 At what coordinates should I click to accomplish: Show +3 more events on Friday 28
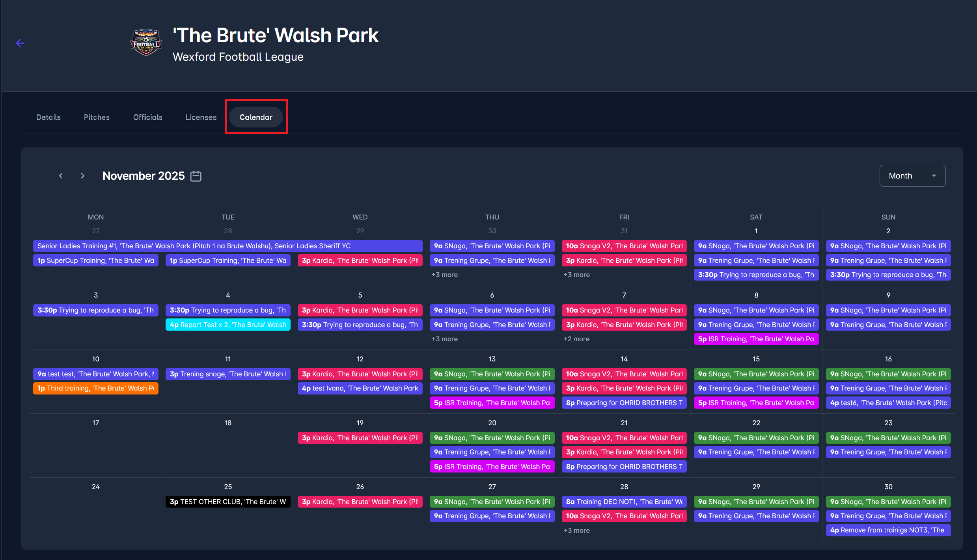(x=576, y=530)
